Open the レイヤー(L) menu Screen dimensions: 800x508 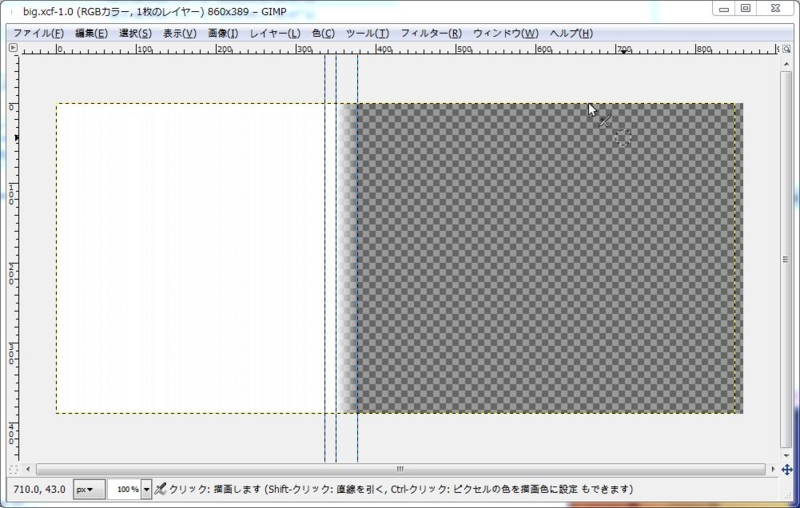coord(275,34)
